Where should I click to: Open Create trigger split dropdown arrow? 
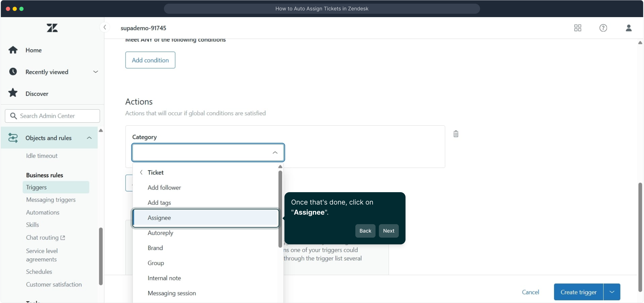612,292
